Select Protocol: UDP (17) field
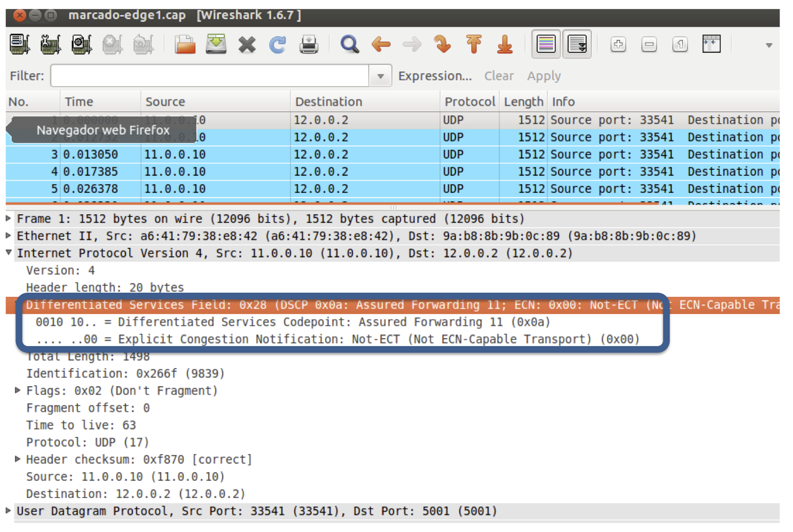This screenshot has width=793, height=532. 88,442
